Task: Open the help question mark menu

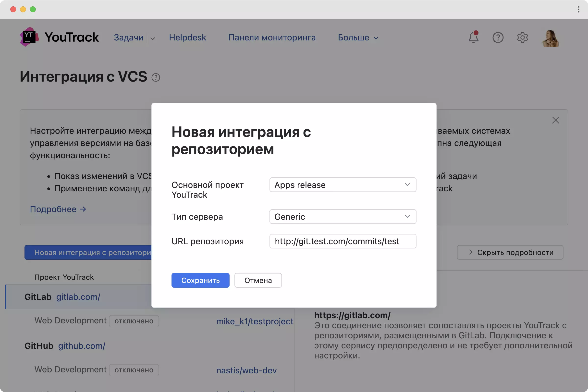Action: click(498, 37)
